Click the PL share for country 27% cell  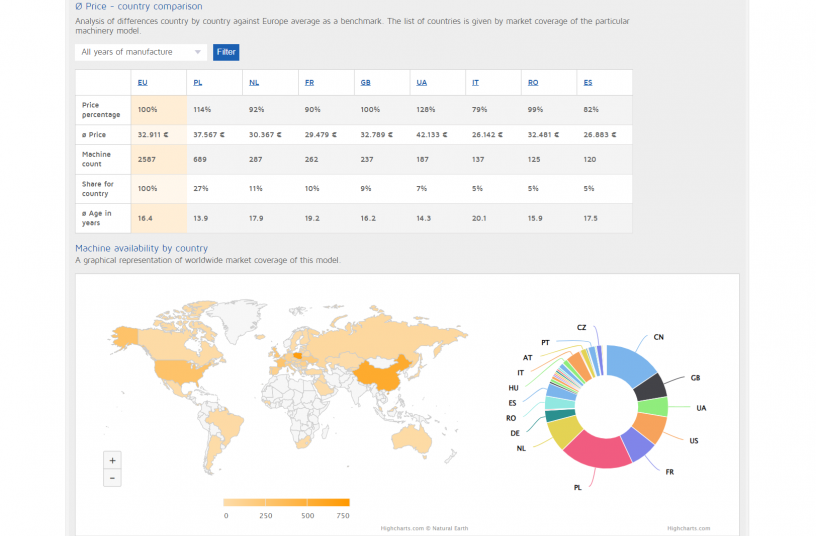(x=214, y=189)
